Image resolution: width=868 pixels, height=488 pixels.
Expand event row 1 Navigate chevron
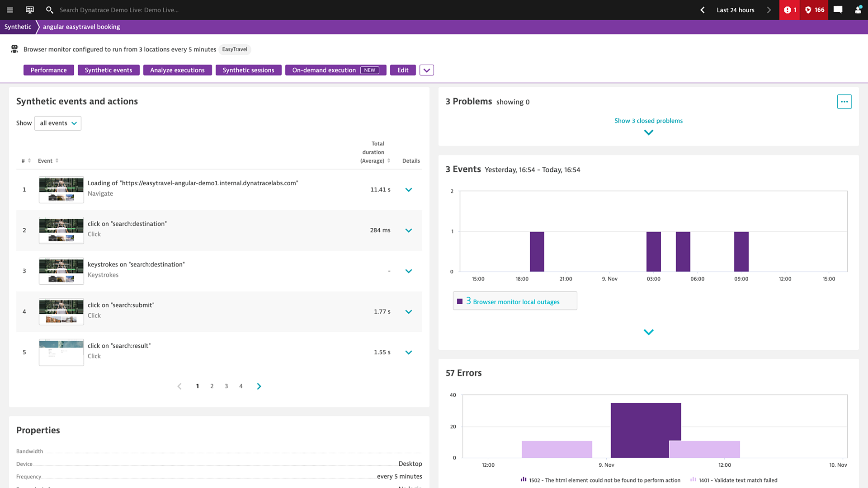408,189
